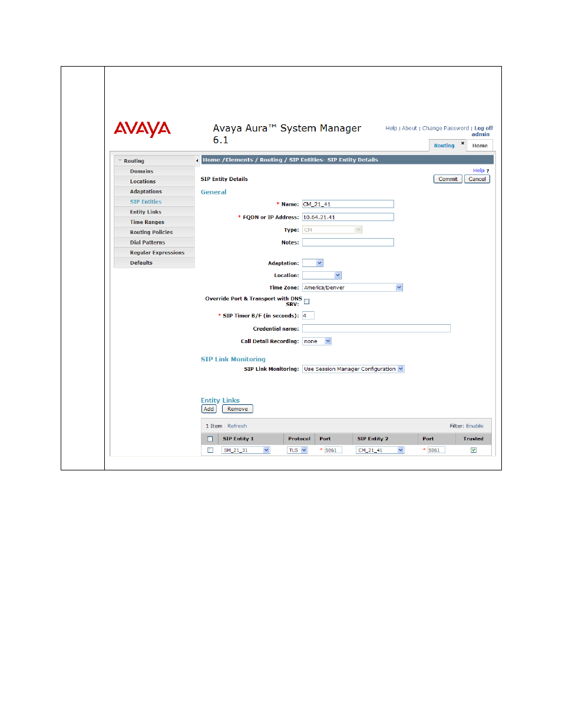This screenshot has height=728, width=562.
Task: Click the Help question mark icon
Action: [488, 171]
